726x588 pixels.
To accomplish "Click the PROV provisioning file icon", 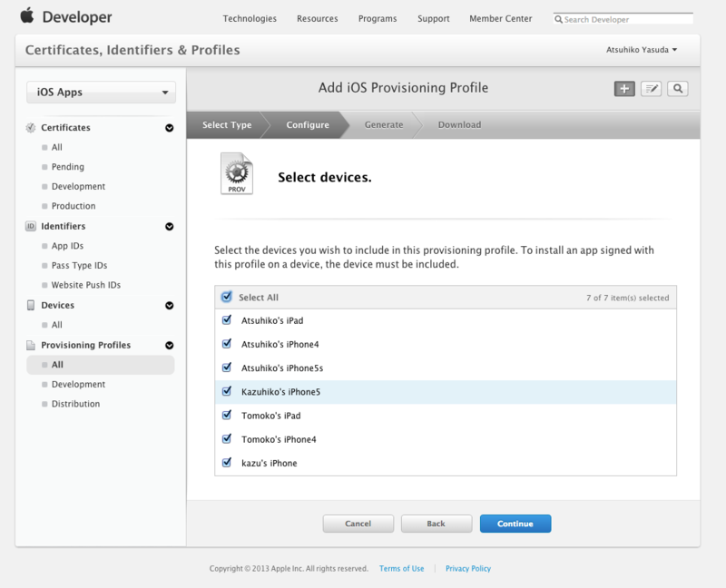I will (x=237, y=173).
